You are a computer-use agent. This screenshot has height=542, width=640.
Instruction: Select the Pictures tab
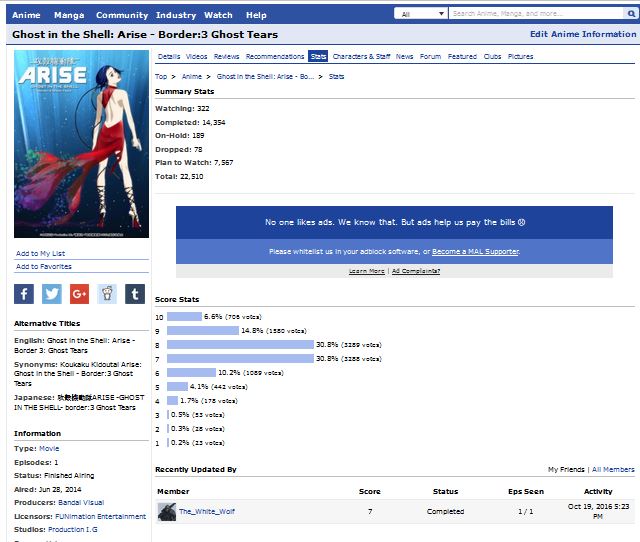coord(520,57)
